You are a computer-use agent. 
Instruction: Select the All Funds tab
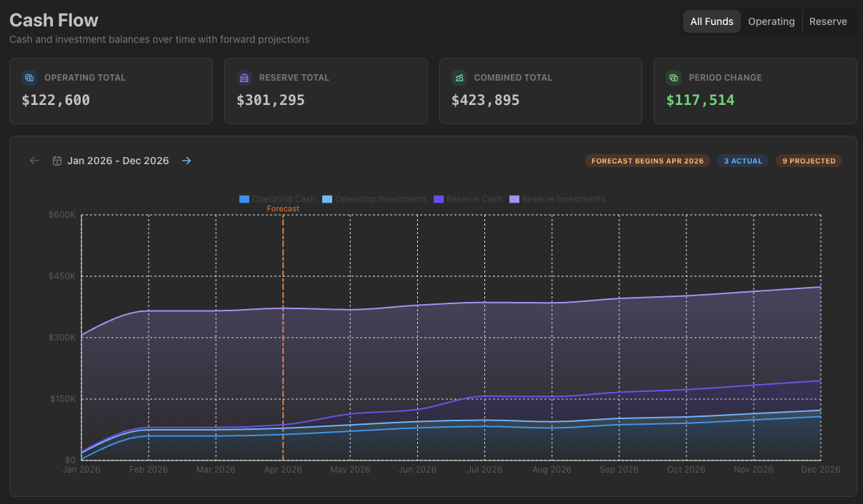tap(712, 21)
